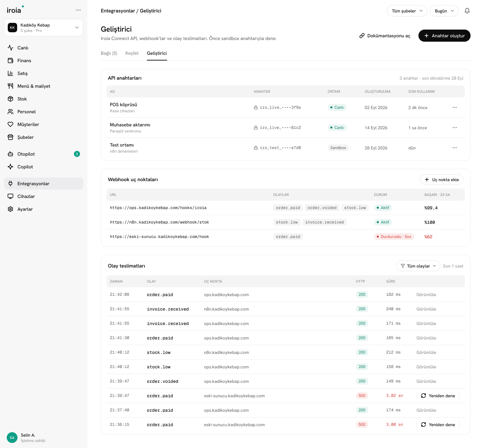Image resolution: width=484 pixels, height=448 pixels.
Task: Open Otopilot robot icon in sidebar
Action: 10,154
